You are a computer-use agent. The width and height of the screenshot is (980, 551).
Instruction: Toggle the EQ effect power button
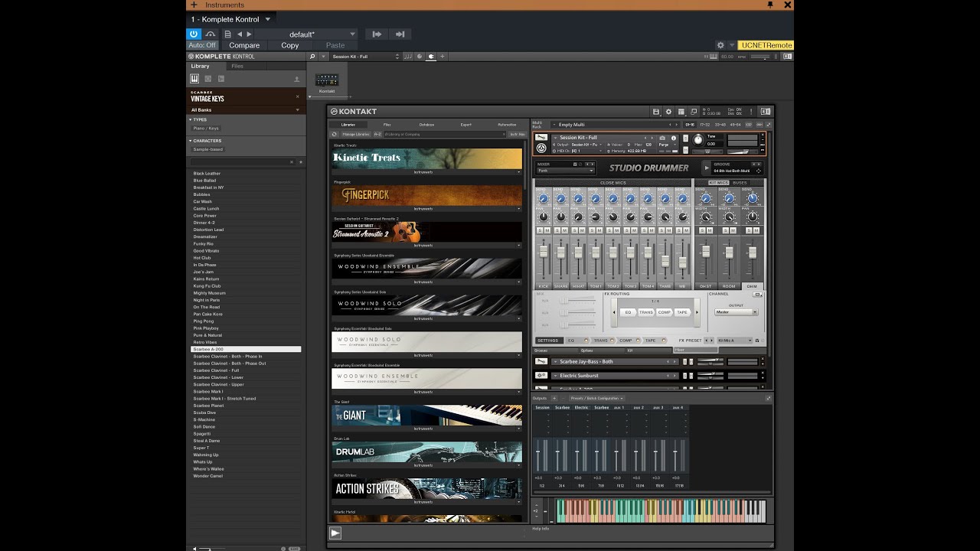pos(586,341)
